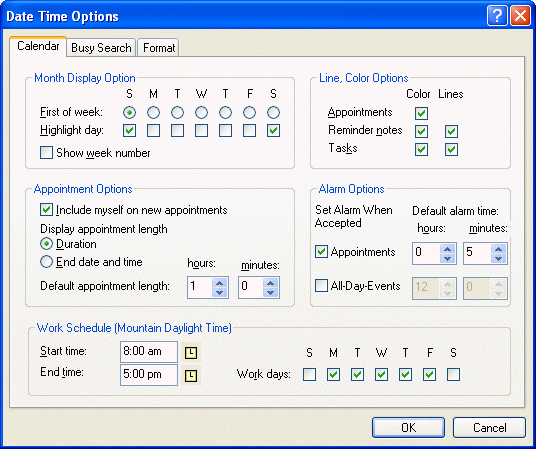Image resolution: width=536 pixels, height=449 pixels.
Task: Click the Cancel button
Action: pyautogui.click(x=490, y=427)
